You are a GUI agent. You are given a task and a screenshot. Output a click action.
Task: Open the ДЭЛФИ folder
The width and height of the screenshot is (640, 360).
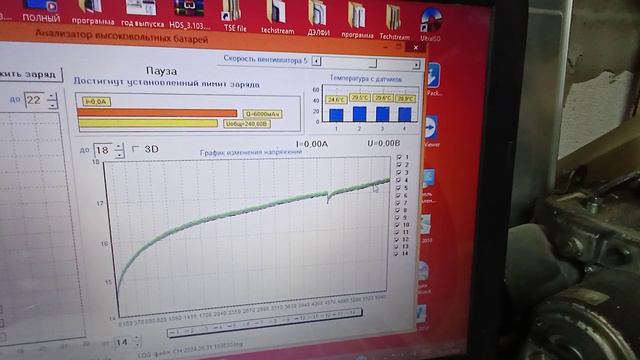pyautogui.click(x=318, y=18)
